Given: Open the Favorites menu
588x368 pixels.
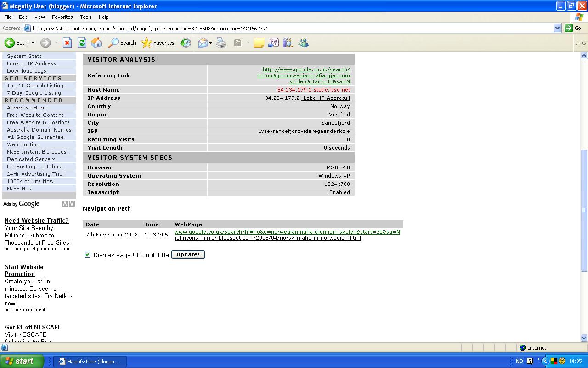Looking at the screenshot, I should point(62,17).
